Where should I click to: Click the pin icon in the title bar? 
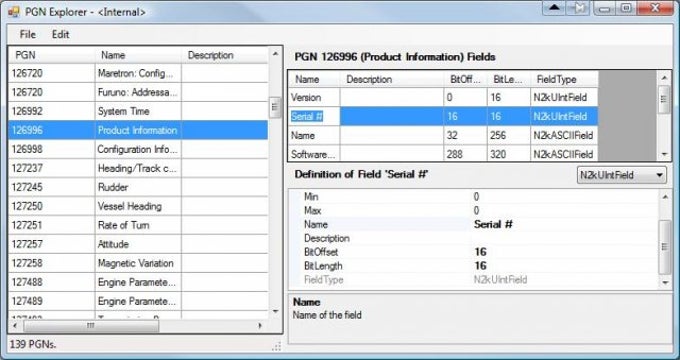(578, 8)
